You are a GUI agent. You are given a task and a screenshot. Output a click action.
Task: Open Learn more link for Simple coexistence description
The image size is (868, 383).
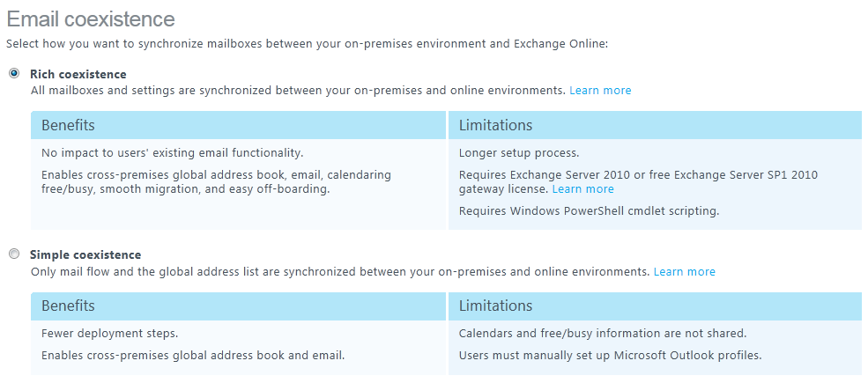click(x=684, y=271)
